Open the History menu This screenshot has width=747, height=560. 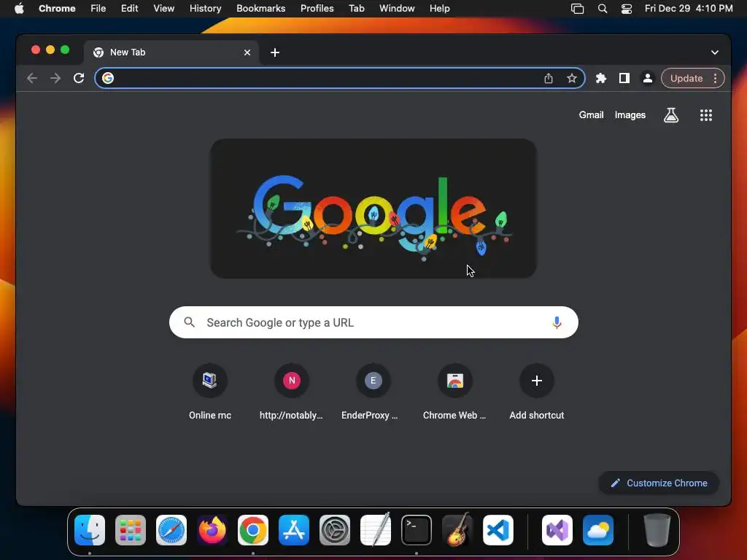205,8
